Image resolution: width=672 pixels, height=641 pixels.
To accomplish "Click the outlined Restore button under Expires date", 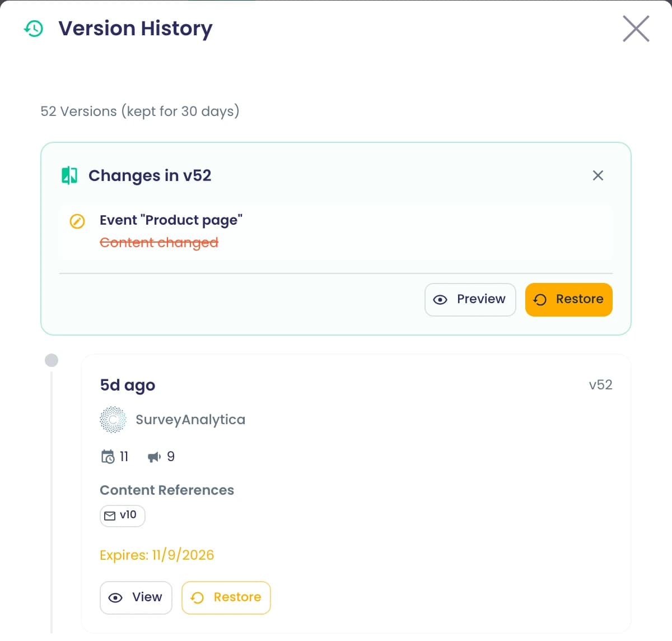I will 226,598.
